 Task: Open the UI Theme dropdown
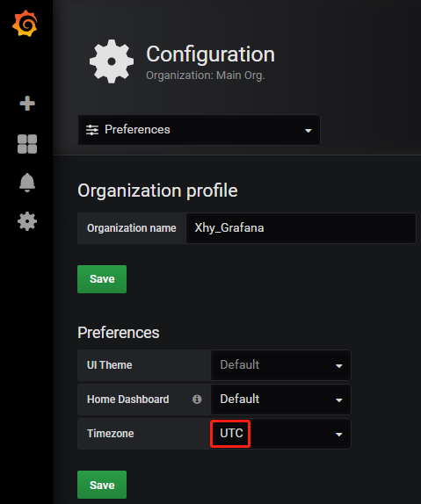click(280, 365)
